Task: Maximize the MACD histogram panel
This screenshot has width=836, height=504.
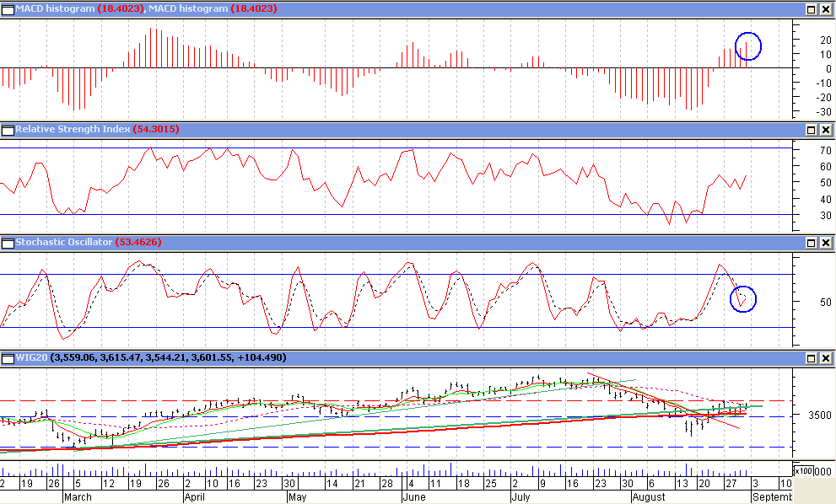Action: (811, 8)
